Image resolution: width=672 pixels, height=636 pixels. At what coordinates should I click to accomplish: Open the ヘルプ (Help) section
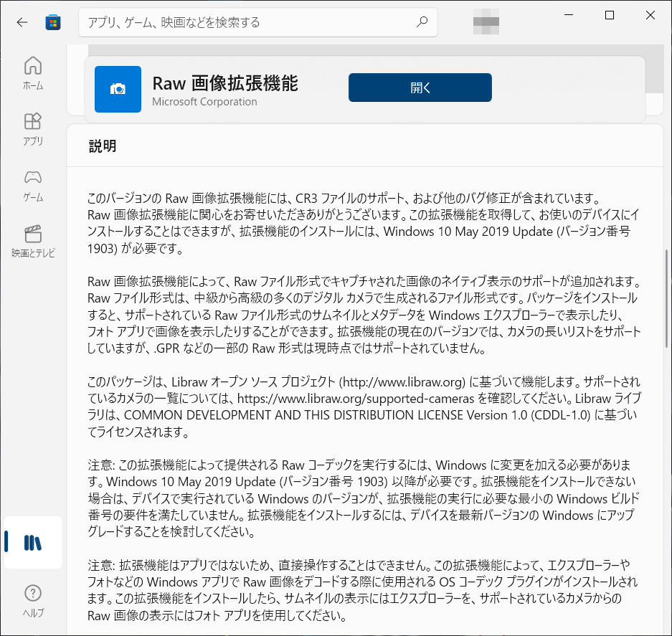[33, 601]
